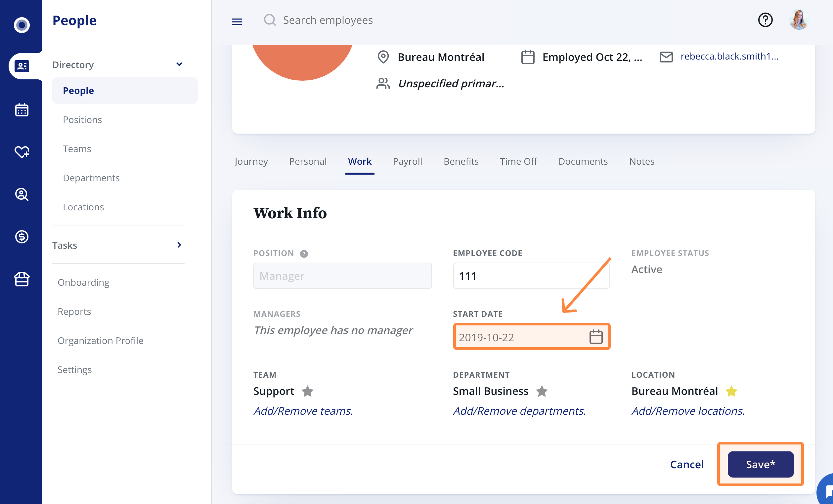The height and width of the screenshot is (504, 833).
Task: Select the calendar sidebar icon
Action: click(22, 109)
